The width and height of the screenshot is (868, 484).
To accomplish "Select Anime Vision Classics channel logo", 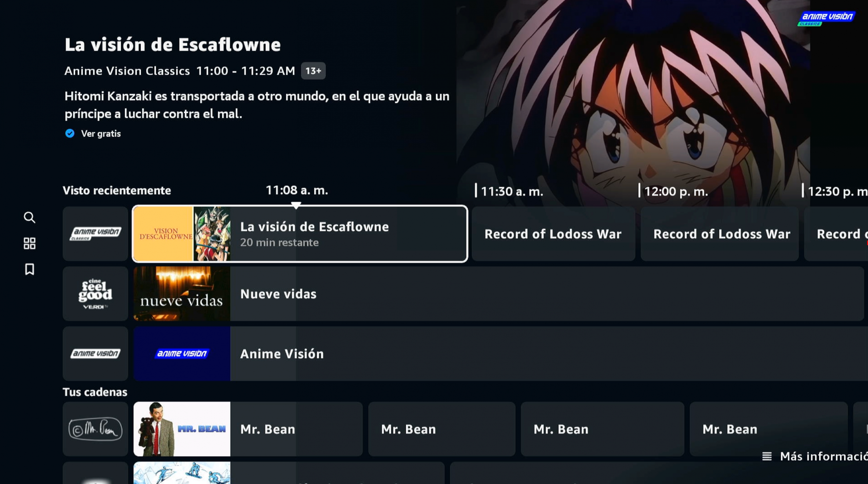I will coord(95,234).
